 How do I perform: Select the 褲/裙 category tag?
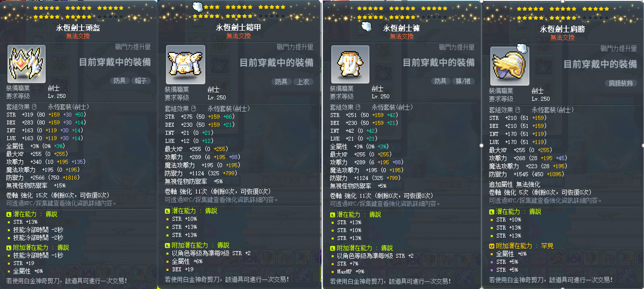tap(463, 81)
